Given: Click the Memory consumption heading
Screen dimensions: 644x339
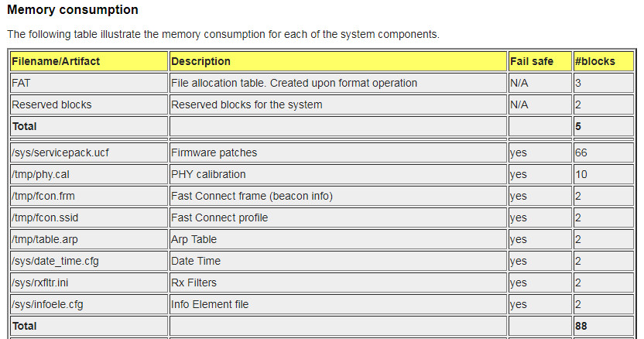Looking at the screenshot, I should (73, 11).
